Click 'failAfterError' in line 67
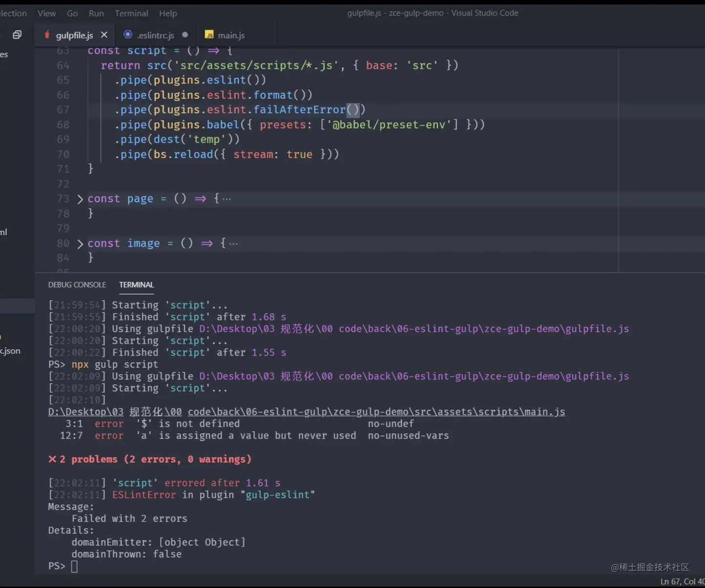This screenshot has height=588, width=705. [299, 110]
